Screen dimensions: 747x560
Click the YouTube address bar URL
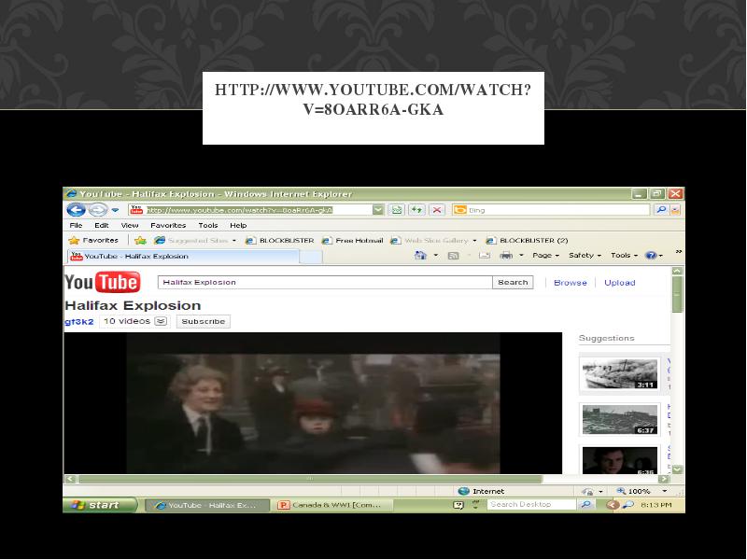click(239, 210)
